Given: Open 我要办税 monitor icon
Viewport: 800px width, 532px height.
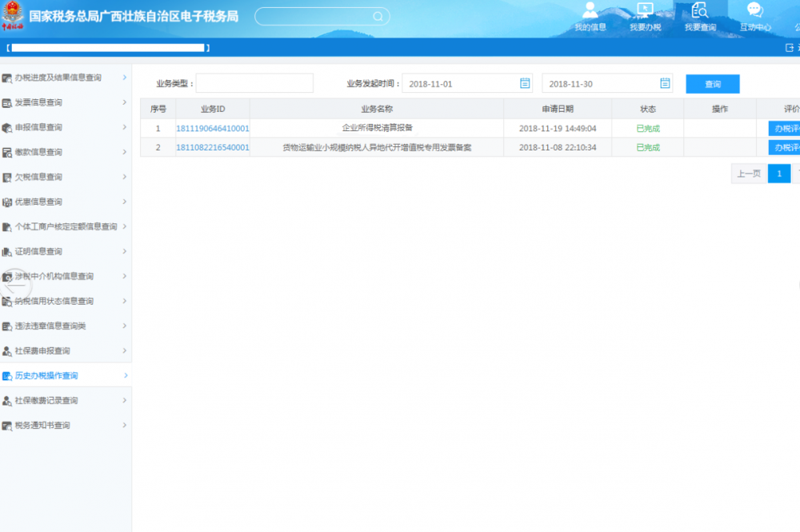Looking at the screenshot, I should 645,10.
